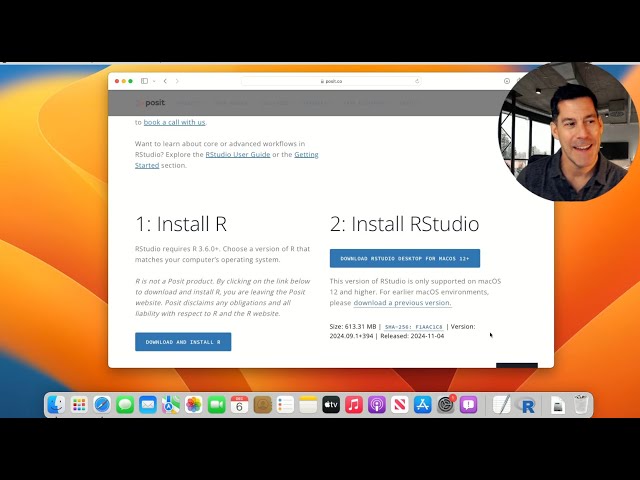Click the posit.co address bar
The height and width of the screenshot is (480, 640).
(331, 81)
